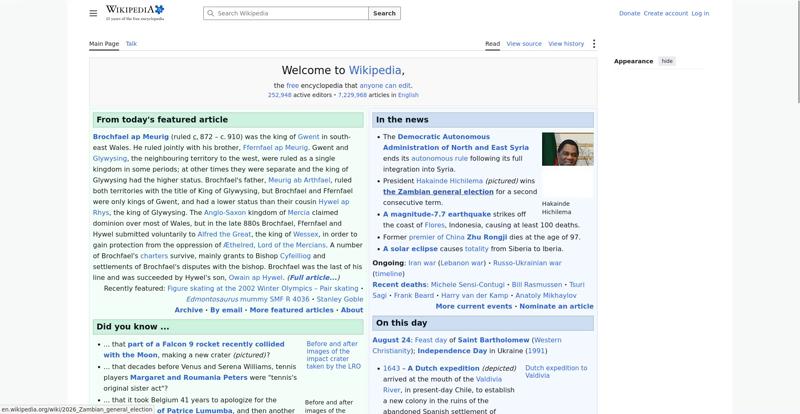The width and height of the screenshot is (800, 414).
Task: Click the Russo-Ukrainian war link
Action: point(527,263)
